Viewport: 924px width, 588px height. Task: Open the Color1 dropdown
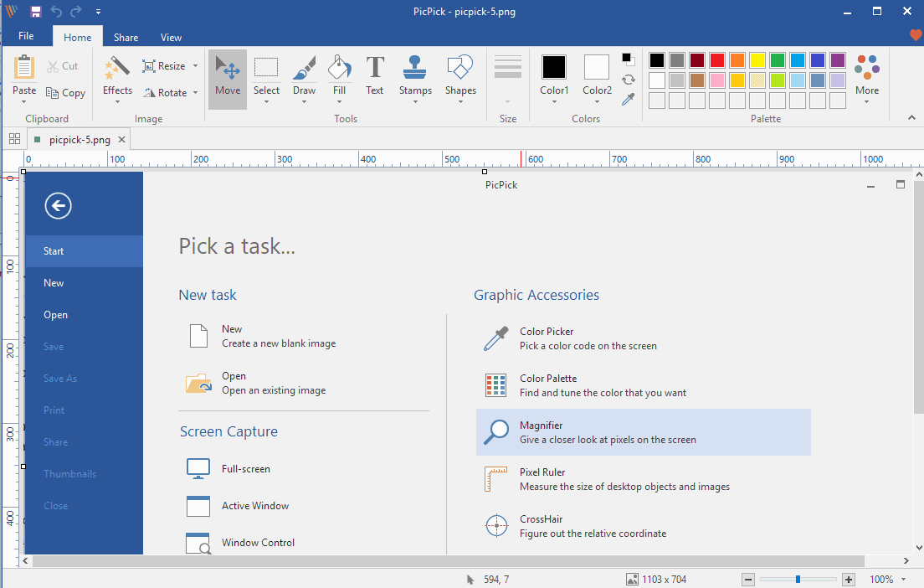(554, 102)
